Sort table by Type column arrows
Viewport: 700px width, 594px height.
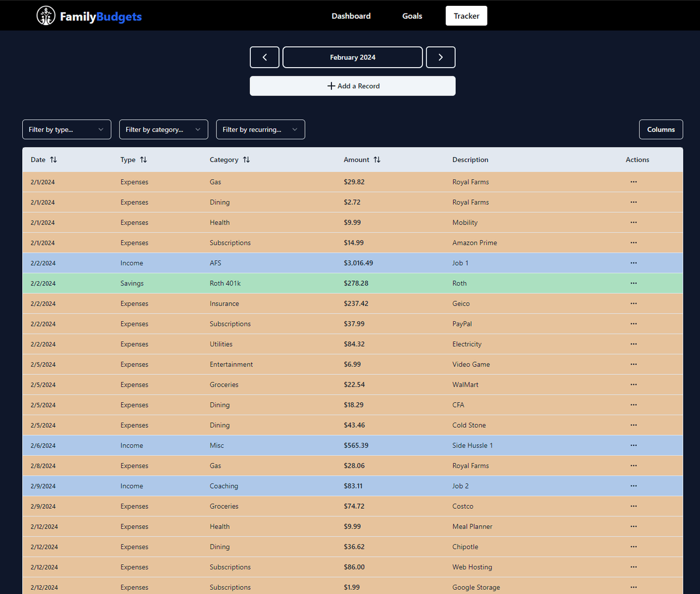pyautogui.click(x=143, y=160)
